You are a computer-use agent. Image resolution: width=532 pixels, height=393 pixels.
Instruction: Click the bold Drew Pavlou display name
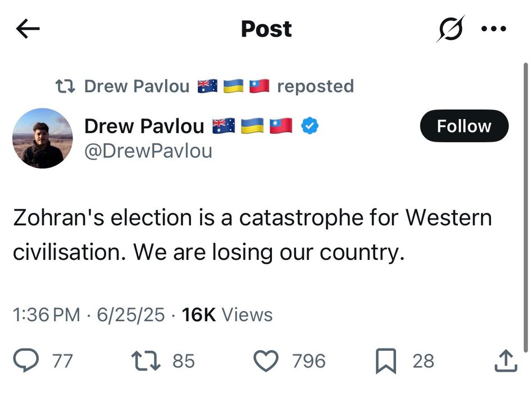pyautogui.click(x=144, y=126)
